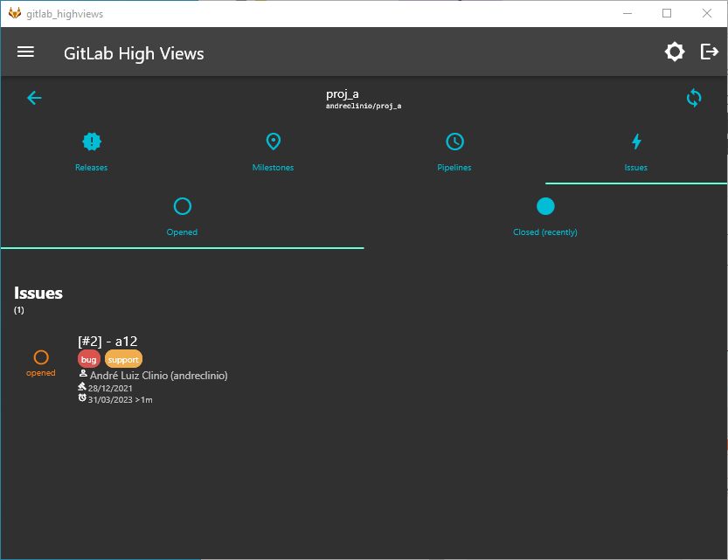Click the red bug label
This screenshot has width=728, height=560.
click(x=88, y=360)
